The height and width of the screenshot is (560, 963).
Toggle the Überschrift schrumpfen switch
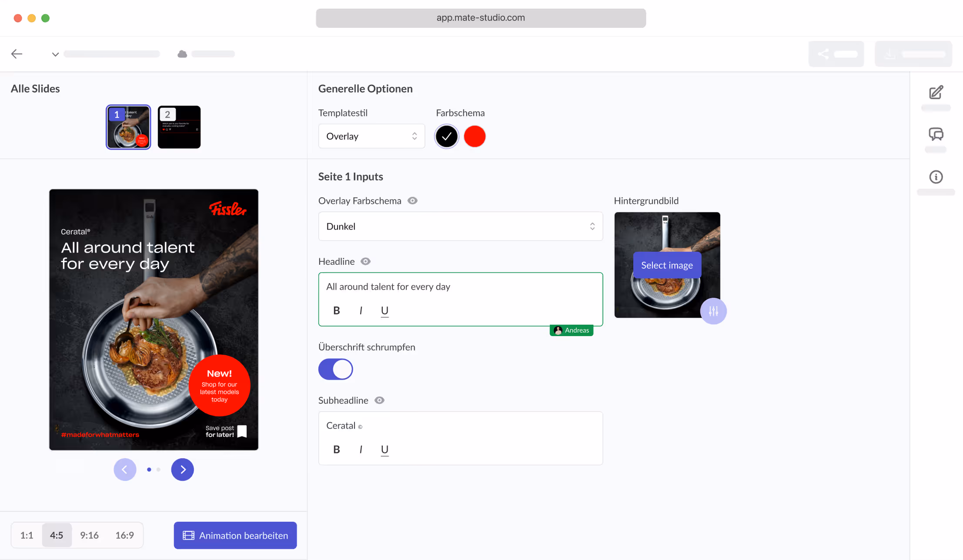[336, 369]
